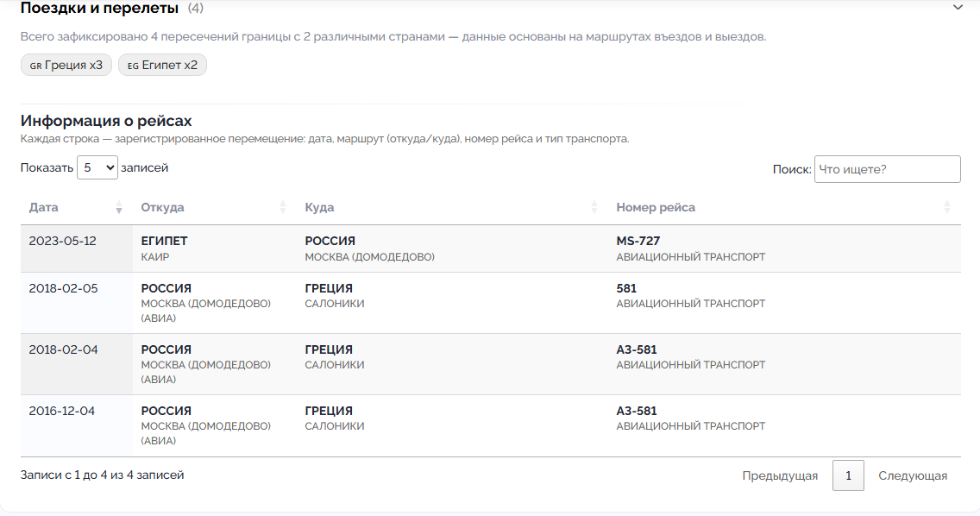The height and width of the screenshot is (516, 980).
Task: Collapse the Поездки и перелеты section chevron
Action: coord(957,8)
